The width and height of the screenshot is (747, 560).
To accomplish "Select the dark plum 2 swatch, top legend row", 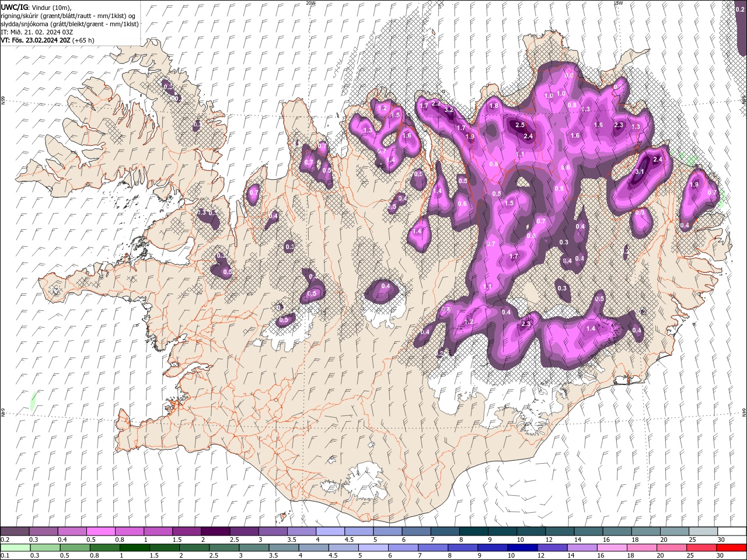I will tap(215, 531).
